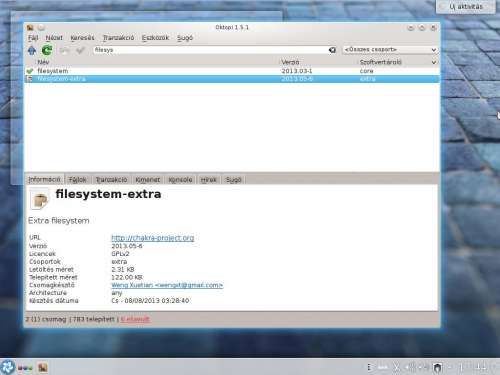Click the sync database arrow icon
Viewport: 500px width, 375px height.
click(32, 50)
